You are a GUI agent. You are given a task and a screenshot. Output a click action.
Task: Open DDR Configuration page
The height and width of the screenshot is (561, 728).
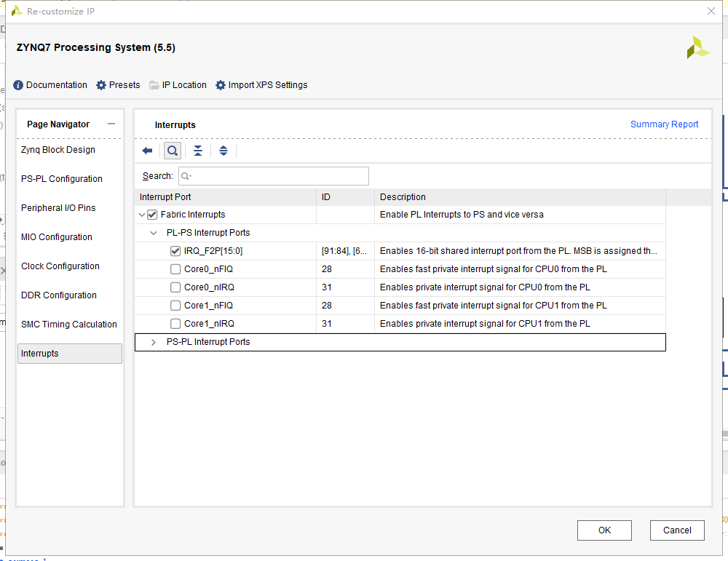tap(59, 295)
